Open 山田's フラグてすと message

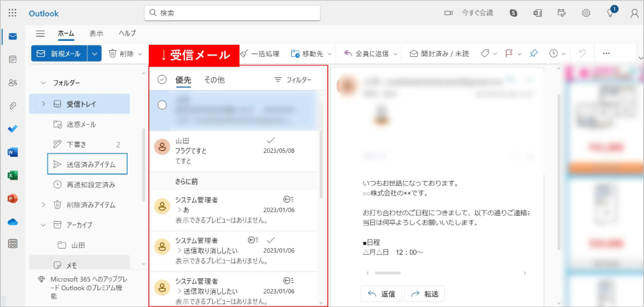[x=233, y=151]
